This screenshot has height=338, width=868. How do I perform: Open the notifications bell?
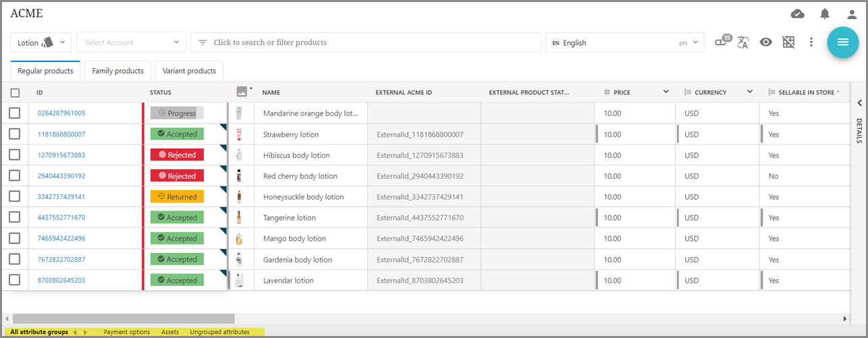click(x=825, y=14)
